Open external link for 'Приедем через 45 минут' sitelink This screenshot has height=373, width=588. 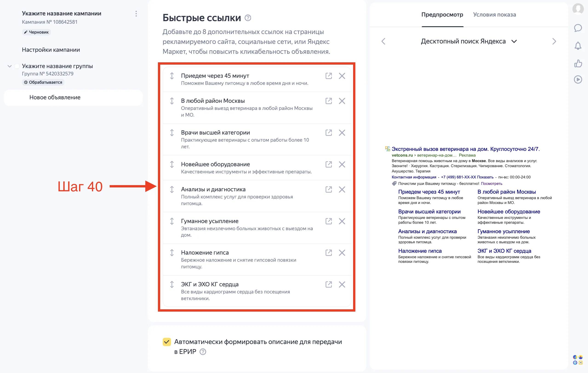[329, 76]
